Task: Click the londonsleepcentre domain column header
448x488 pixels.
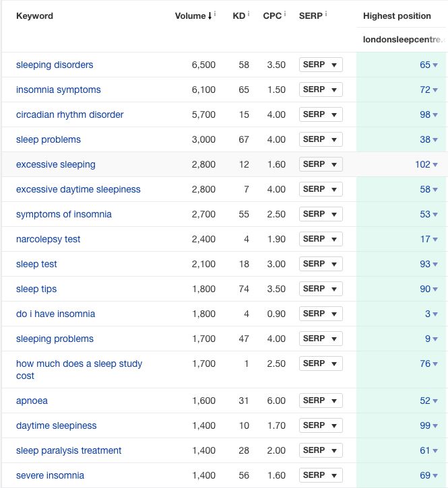Action: 404,40
